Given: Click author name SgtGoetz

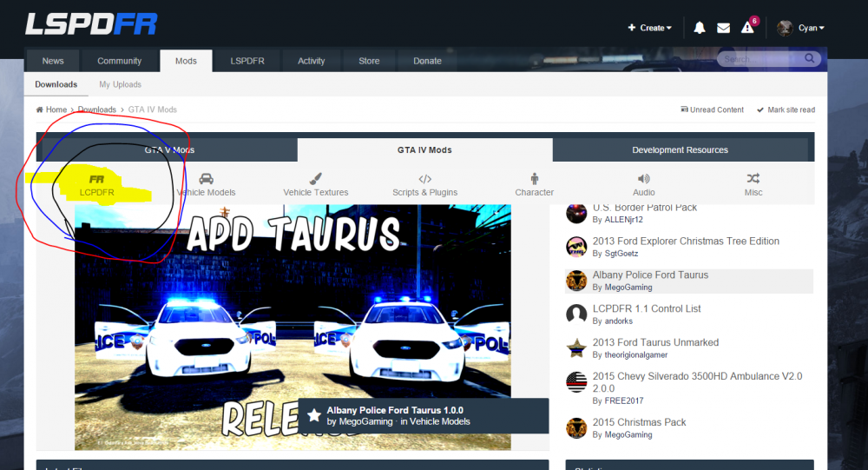Looking at the screenshot, I should (x=621, y=254).
